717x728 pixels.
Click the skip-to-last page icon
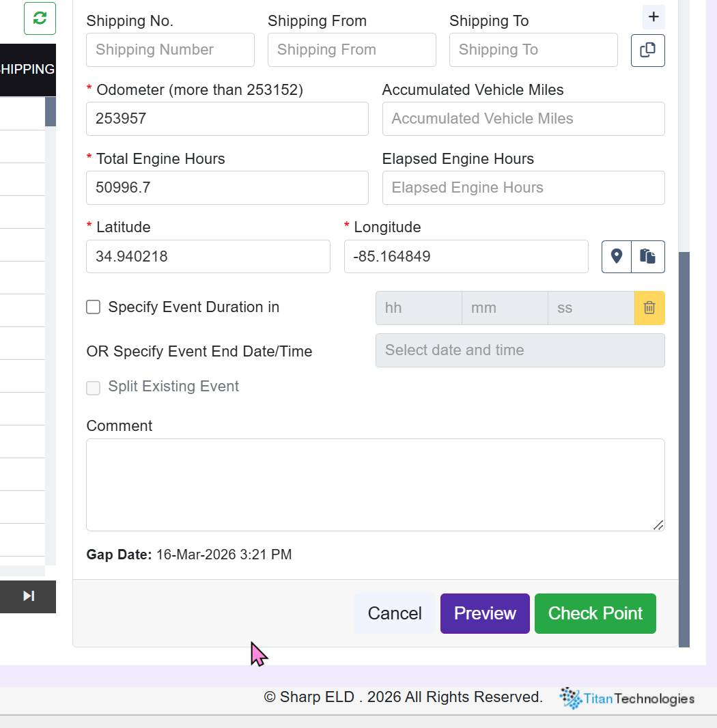pyautogui.click(x=28, y=596)
